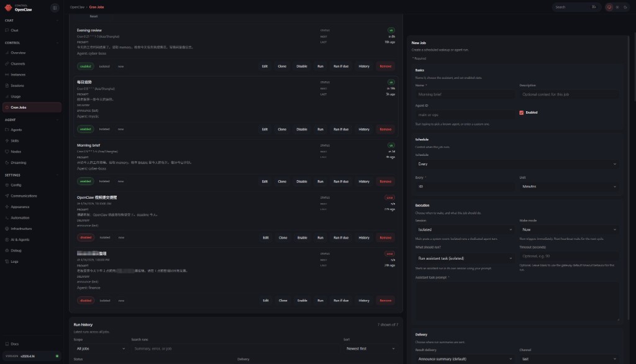Collapse the CONTROL sidebar section
Viewport: 636px width, 364px height.
point(57,43)
